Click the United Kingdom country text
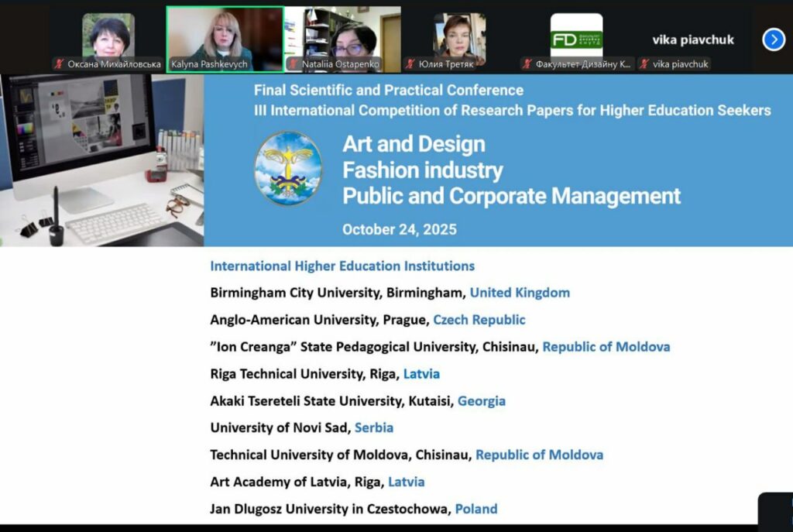793x532 pixels. 520,293
